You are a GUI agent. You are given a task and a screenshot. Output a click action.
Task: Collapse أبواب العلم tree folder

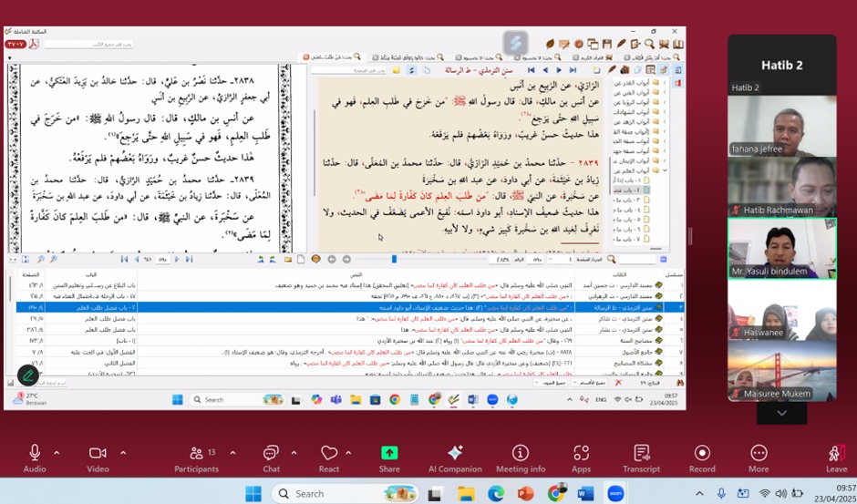666,170
